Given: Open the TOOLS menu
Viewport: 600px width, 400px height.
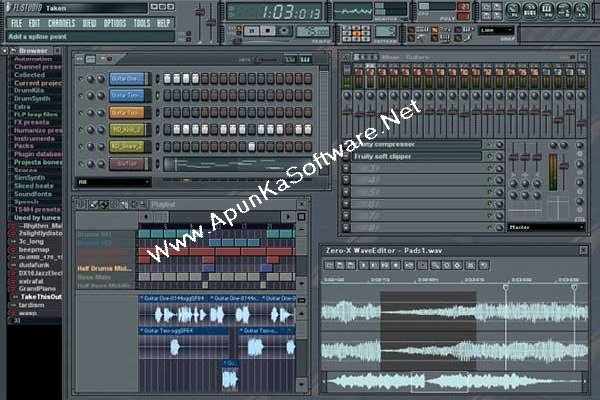Looking at the screenshot, I should [142, 23].
